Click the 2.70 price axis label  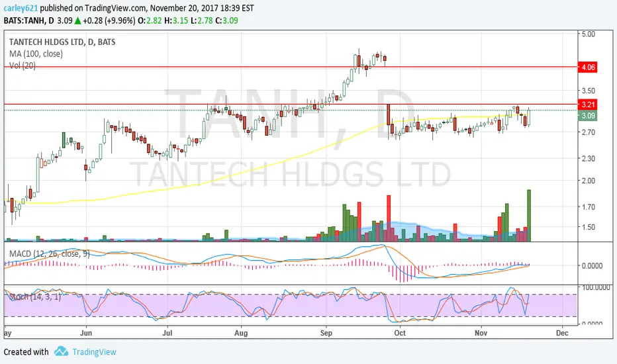tap(589, 132)
